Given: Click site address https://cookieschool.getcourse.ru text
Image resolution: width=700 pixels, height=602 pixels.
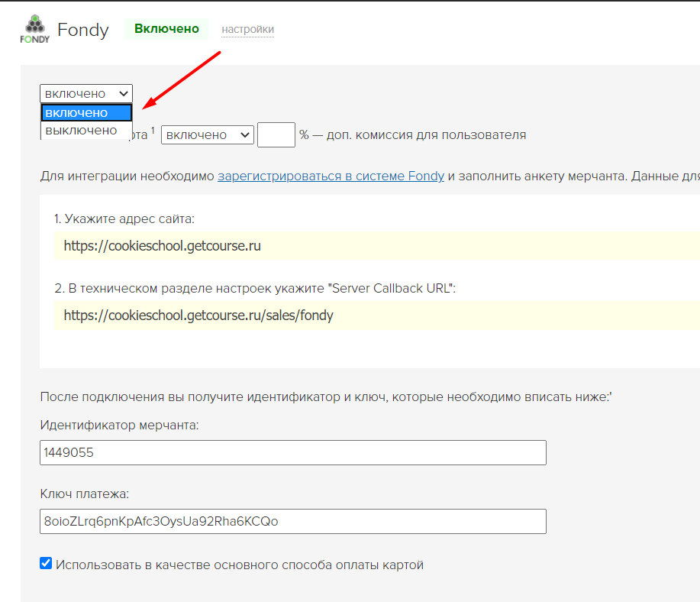Looking at the screenshot, I should (163, 246).
